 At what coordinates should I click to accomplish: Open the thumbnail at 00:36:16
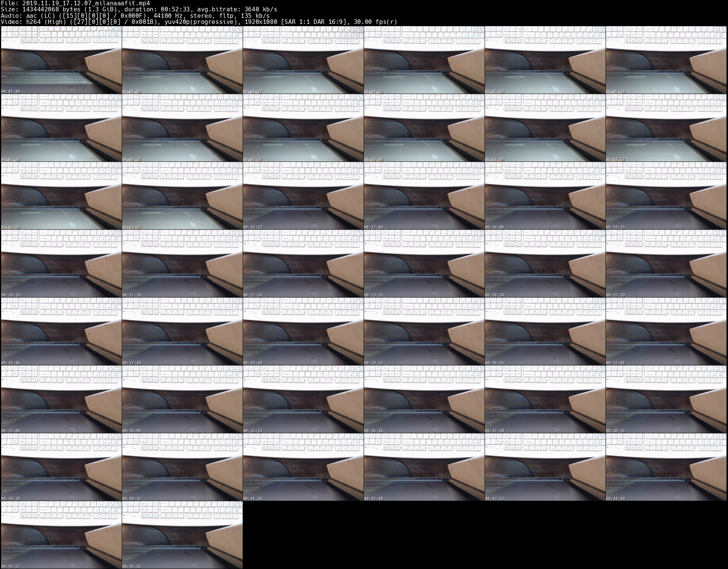click(x=424, y=399)
